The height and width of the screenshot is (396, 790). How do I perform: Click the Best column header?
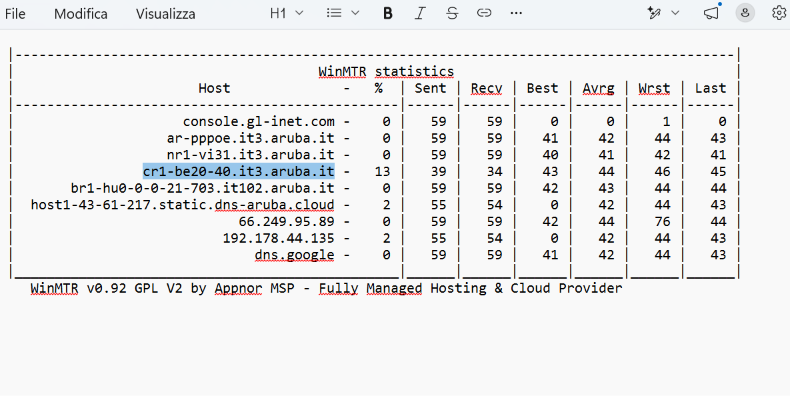click(x=542, y=88)
